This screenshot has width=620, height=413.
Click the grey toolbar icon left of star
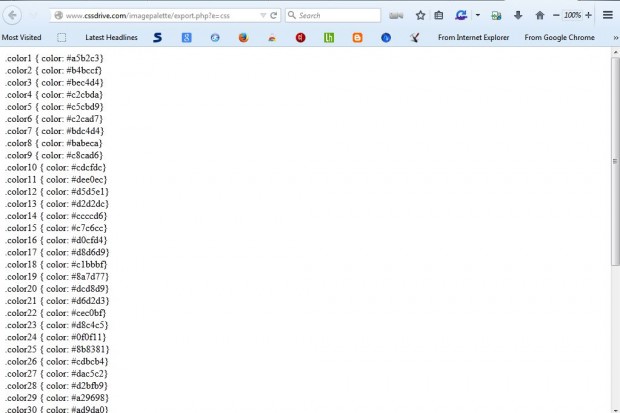click(396, 15)
